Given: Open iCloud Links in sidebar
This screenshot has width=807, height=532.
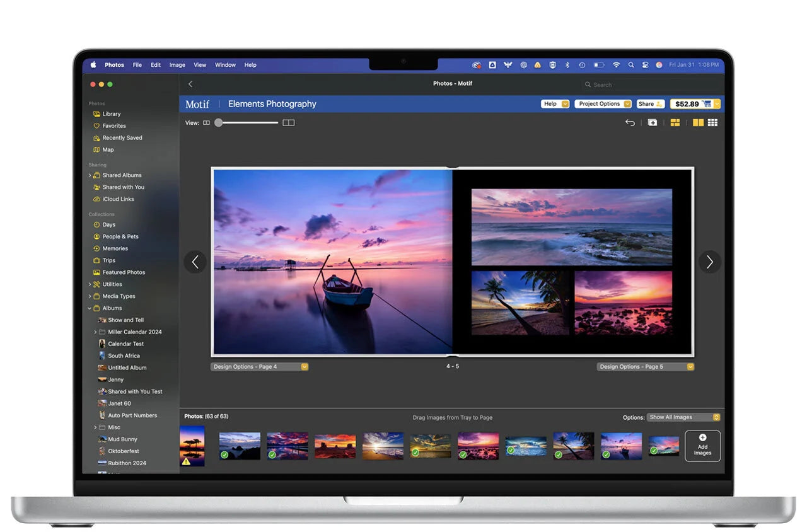Looking at the screenshot, I should 113,199.
